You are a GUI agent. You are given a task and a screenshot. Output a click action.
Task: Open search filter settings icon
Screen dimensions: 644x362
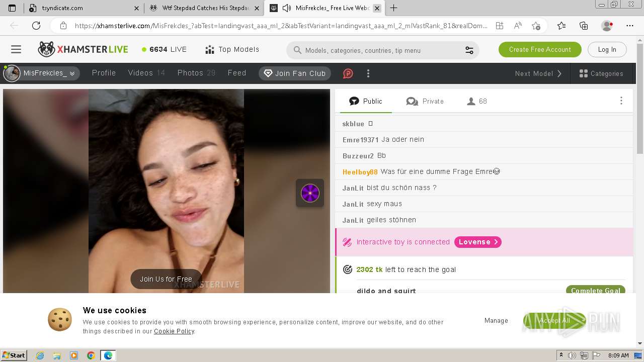[x=469, y=50]
